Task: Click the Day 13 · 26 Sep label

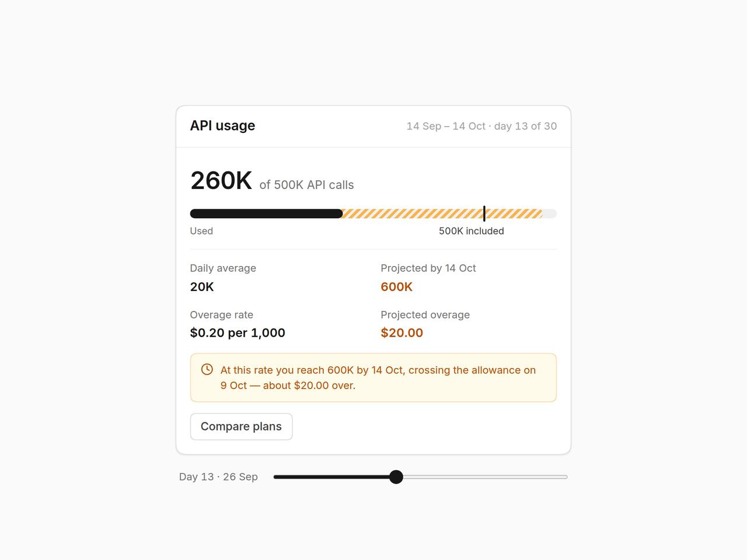Action: 218,477
